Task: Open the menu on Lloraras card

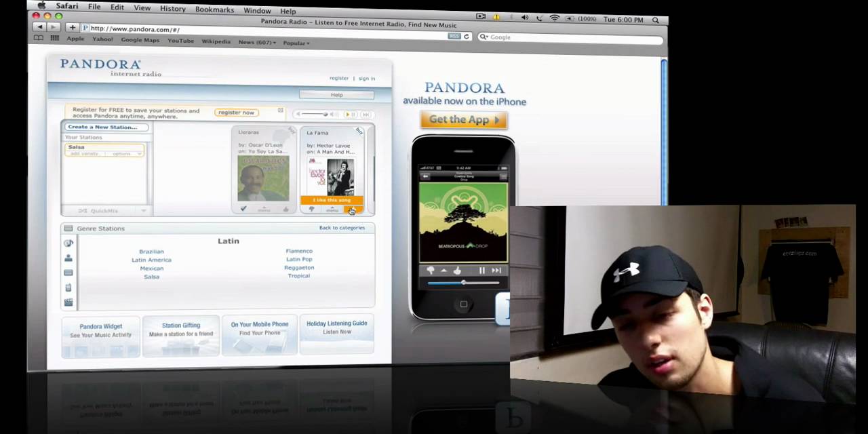Action: [x=264, y=210]
